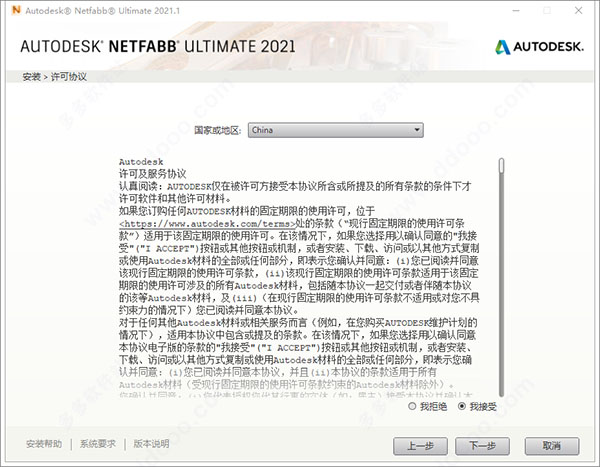This screenshot has height=467, width=600.
Task: Click the license agreement scrollbar thumb
Action: pyautogui.click(x=501, y=166)
